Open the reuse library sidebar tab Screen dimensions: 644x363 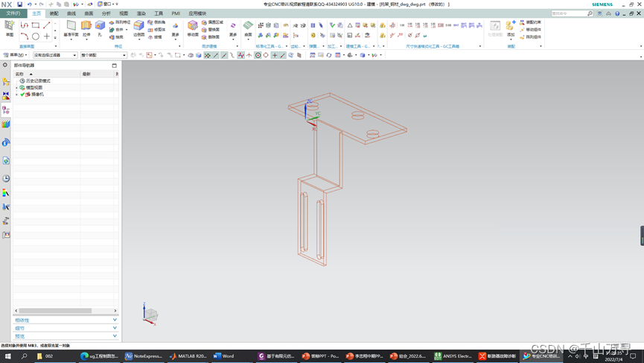coord(6,124)
